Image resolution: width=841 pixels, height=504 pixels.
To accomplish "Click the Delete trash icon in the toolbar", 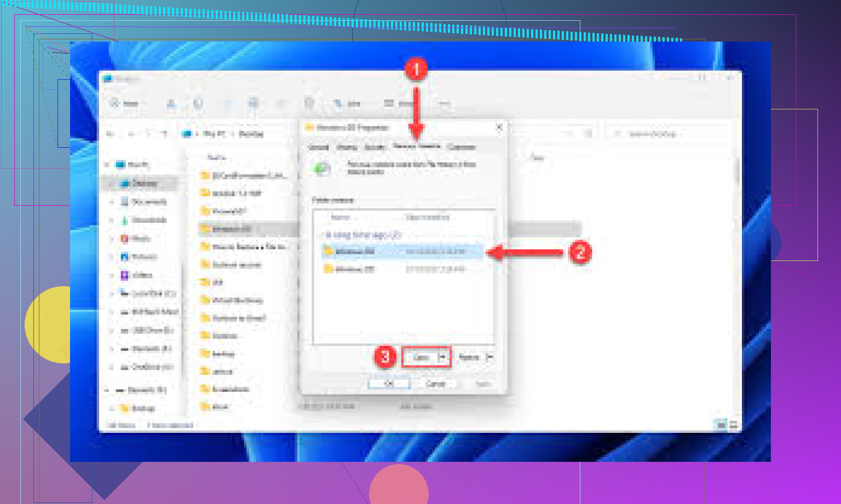I will [309, 103].
